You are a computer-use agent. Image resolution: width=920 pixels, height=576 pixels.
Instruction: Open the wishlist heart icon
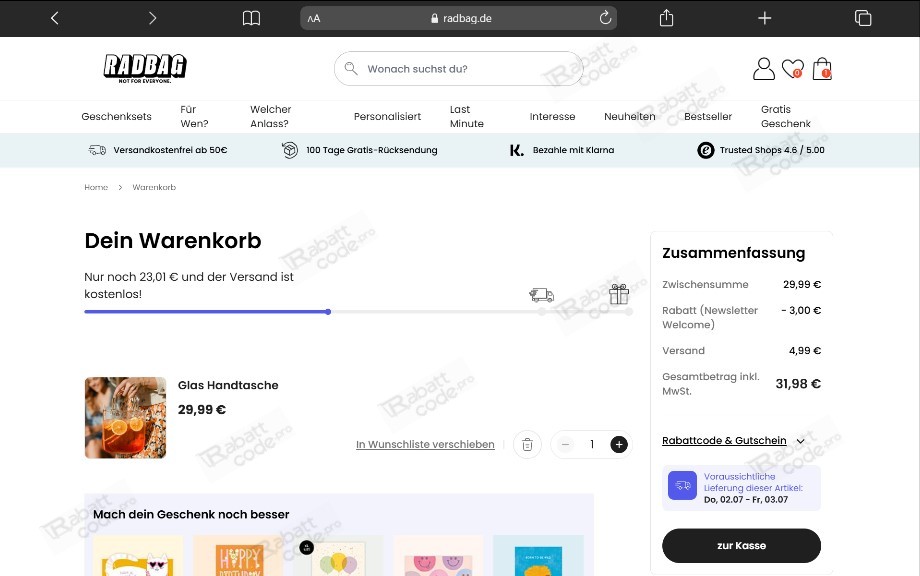792,69
